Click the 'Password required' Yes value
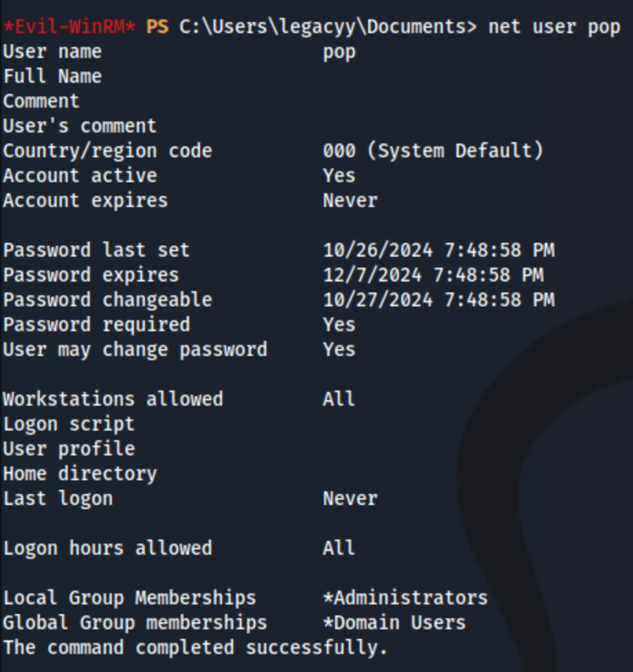633x672 pixels. point(339,325)
